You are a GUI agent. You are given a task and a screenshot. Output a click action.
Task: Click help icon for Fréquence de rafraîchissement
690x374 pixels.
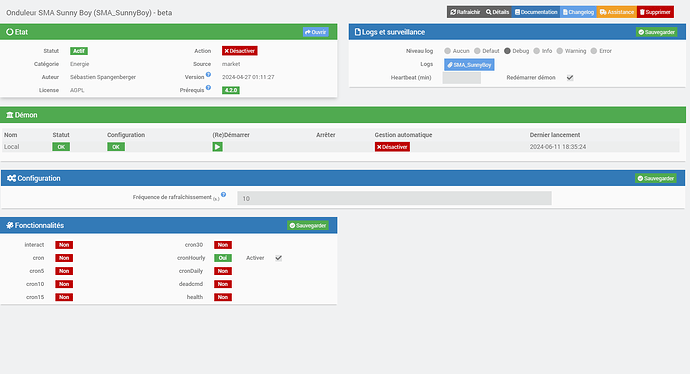[x=224, y=194]
